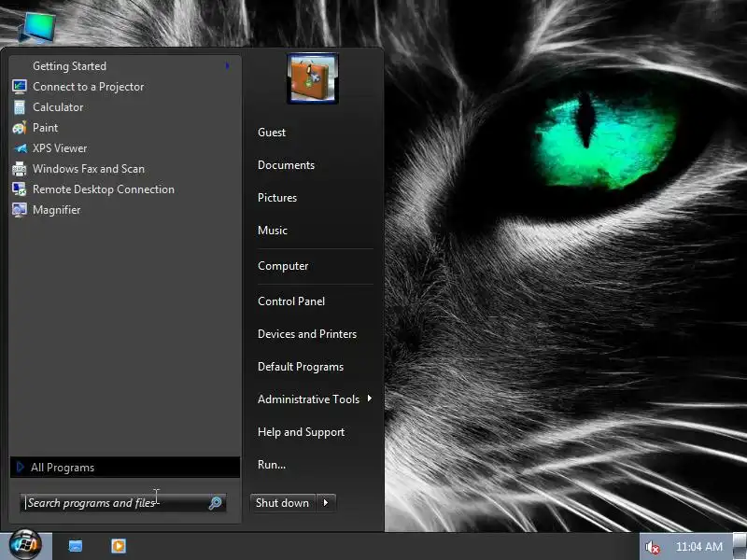The image size is (747, 560).
Task: Open Paint via its palette icon
Action: (20, 128)
